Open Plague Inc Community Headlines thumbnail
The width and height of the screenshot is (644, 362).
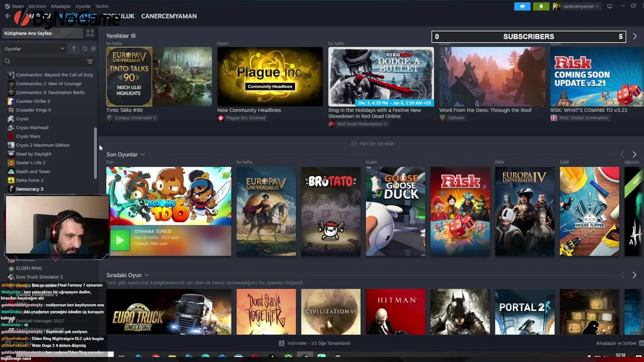tap(270, 76)
